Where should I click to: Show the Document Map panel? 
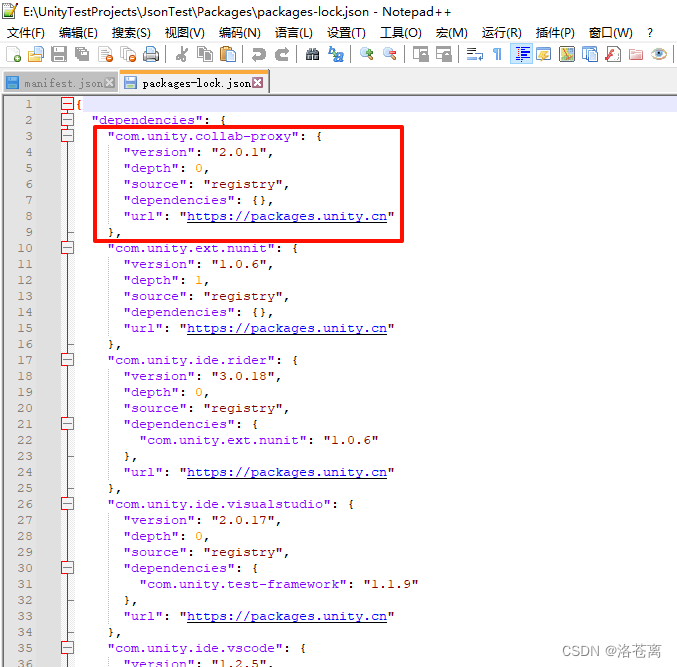pyautogui.click(x=567, y=54)
